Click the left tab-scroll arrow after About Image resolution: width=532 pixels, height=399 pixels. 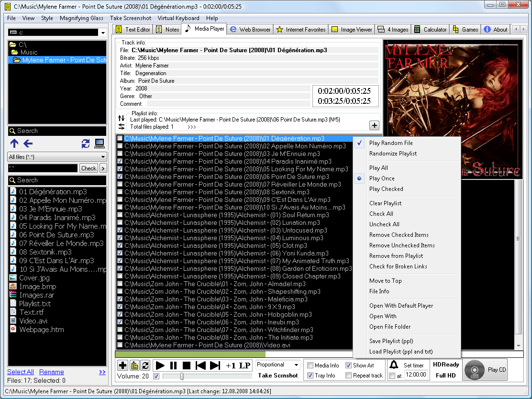click(516, 30)
